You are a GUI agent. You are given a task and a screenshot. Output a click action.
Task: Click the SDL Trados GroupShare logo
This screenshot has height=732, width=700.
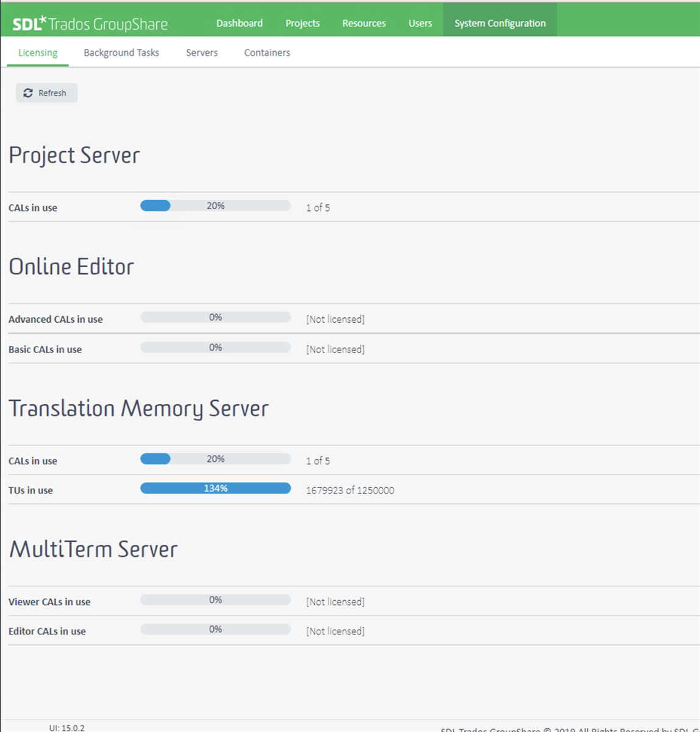[90, 23]
